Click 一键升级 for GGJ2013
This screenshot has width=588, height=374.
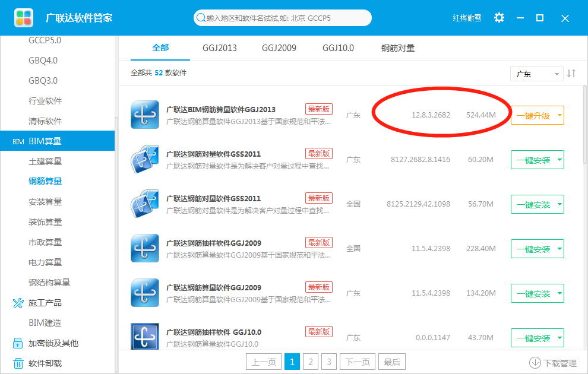click(x=533, y=115)
